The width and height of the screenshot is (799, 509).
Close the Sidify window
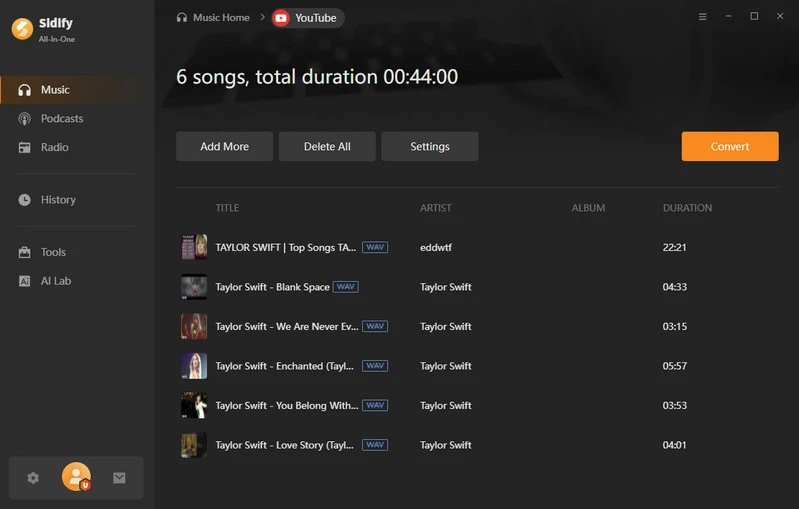click(780, 16)
